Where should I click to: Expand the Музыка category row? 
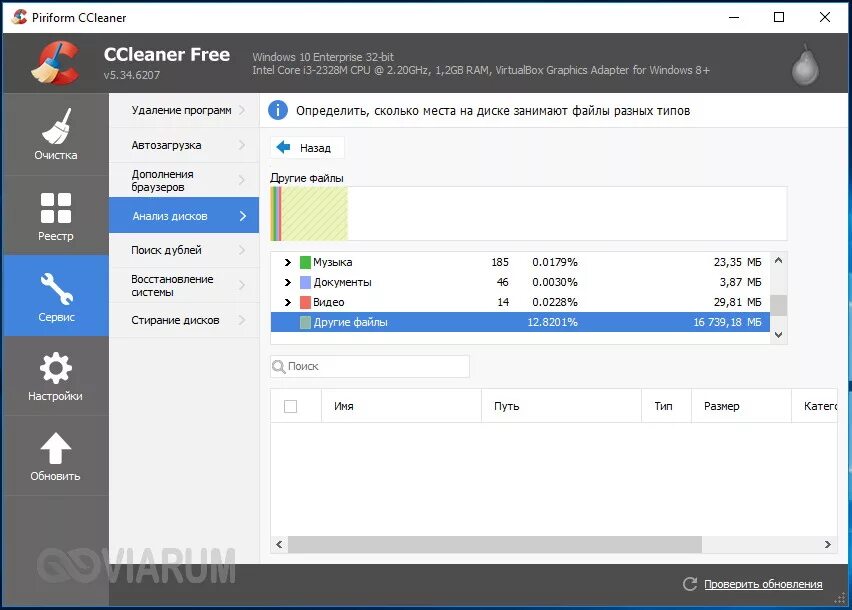pyautogui.click(x=288, y=262)
